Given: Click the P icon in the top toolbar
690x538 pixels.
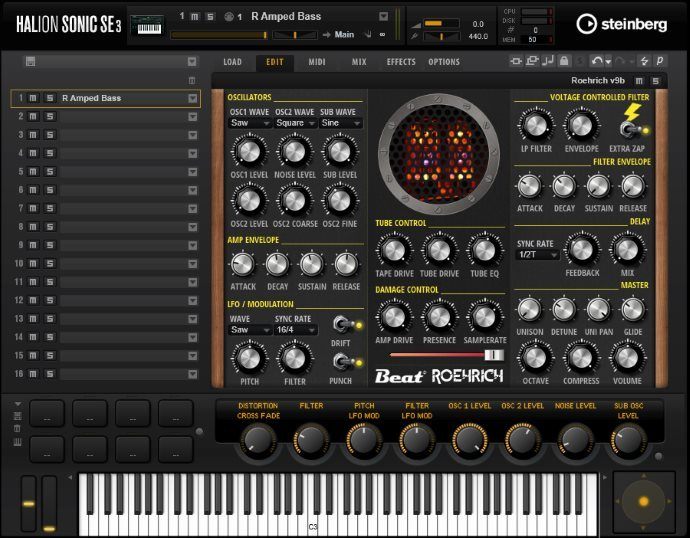Looking at the screenshot, I should tap(660, 61).
